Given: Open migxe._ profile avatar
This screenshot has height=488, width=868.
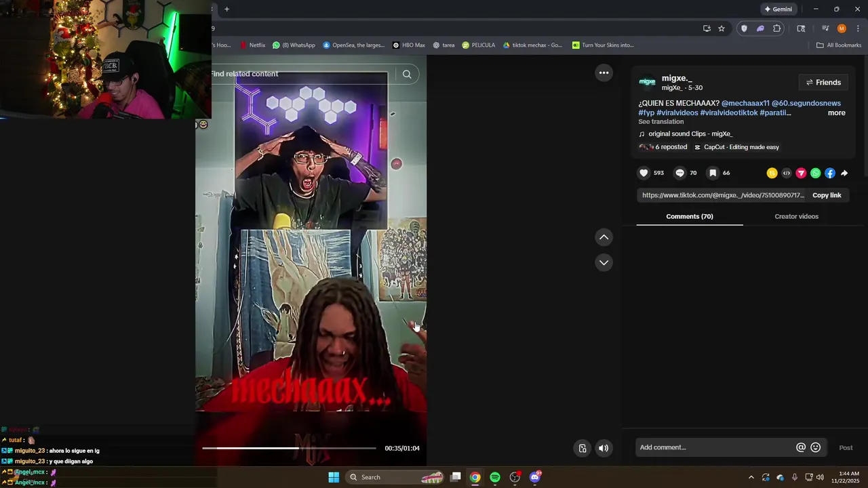Looking at the screenshot, I should pos(648,82).
